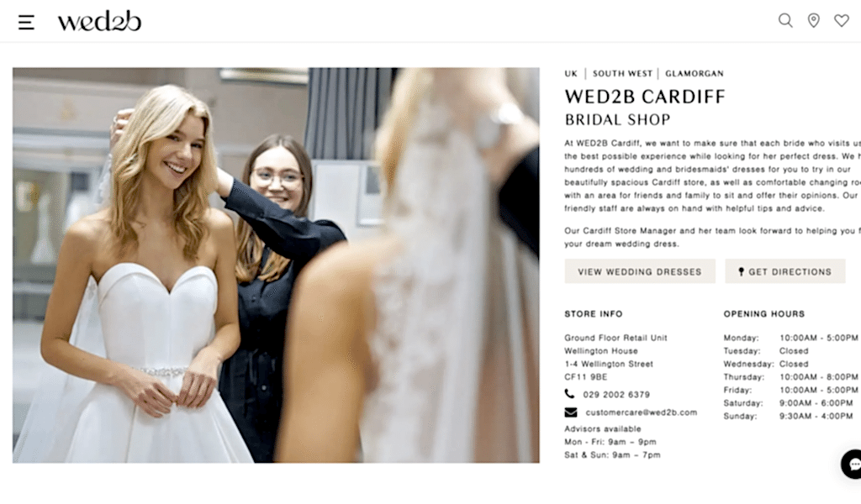Click the Store Info heading

coord(594,313)
